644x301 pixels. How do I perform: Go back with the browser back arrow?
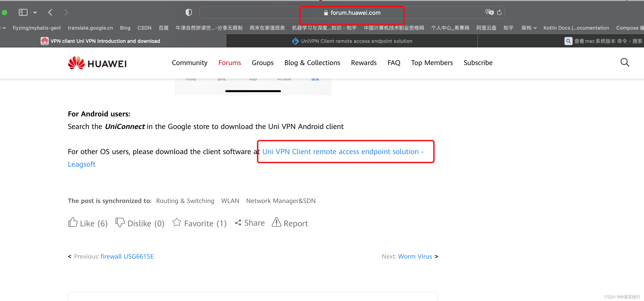(x=50, y=12)
